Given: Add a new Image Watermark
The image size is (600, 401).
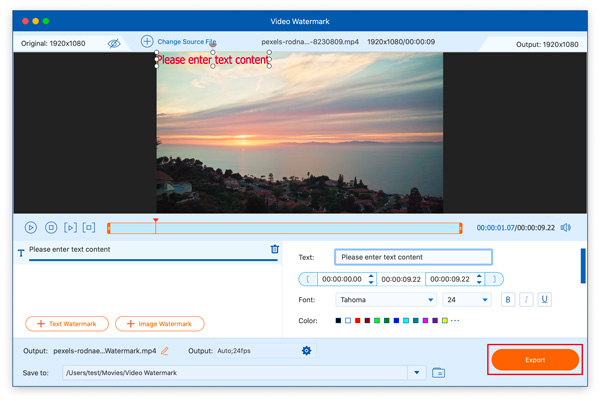Looking at the screenshot, I should (x=160, y=324).
